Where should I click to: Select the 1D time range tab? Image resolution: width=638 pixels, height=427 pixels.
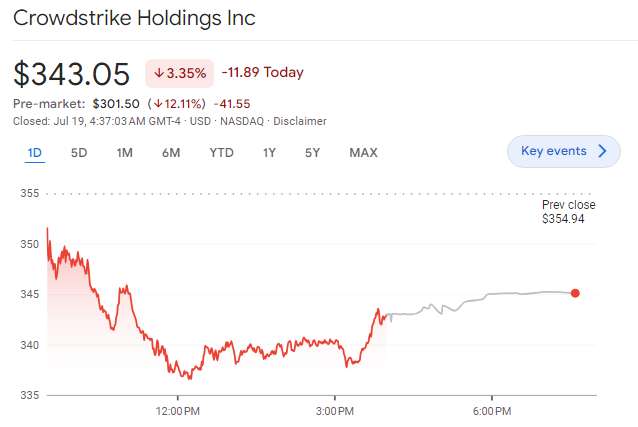click(34, 152)
